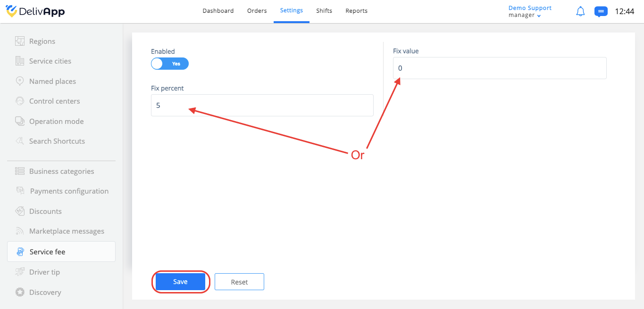This screenshot has width=644, height=309.
Task: Open the Orders tab
Action: coord(257,11)
